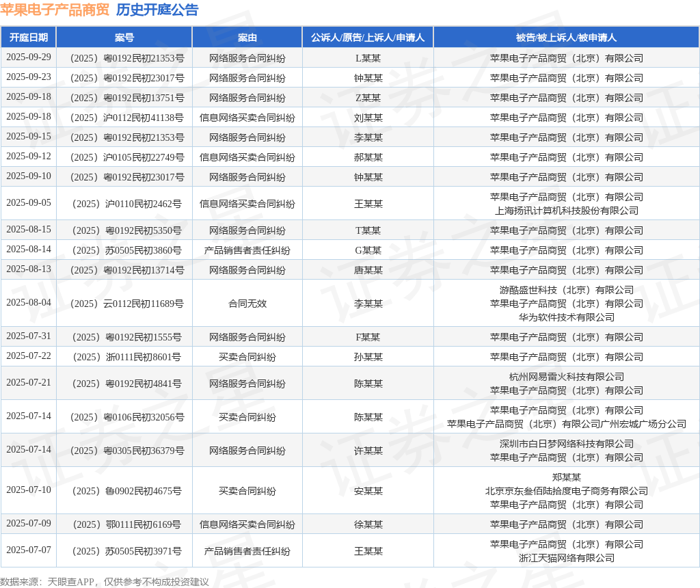Viewport: 700px width, 588px height.
Task: Click plaintiff T某某
Action: [x=368, y=230]
